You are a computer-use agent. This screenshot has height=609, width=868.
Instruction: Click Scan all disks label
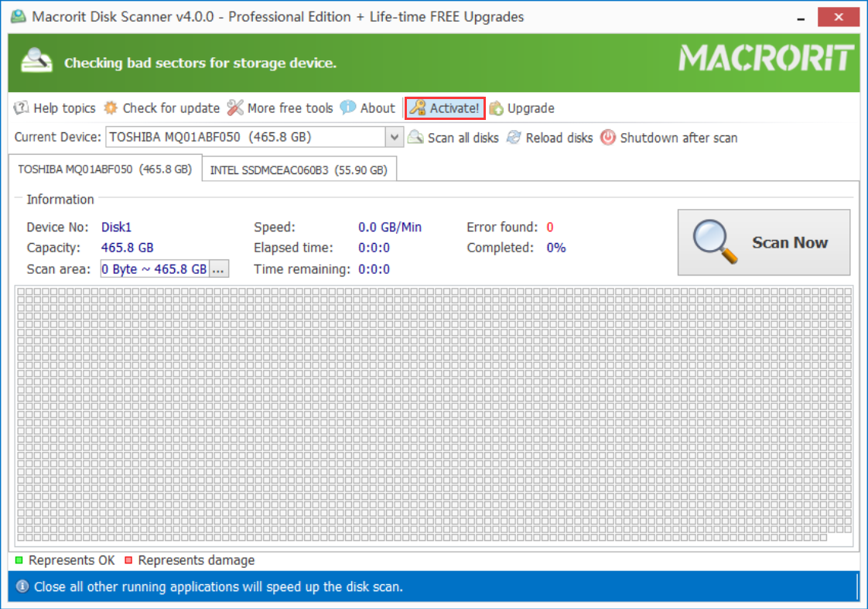(463, 138)
